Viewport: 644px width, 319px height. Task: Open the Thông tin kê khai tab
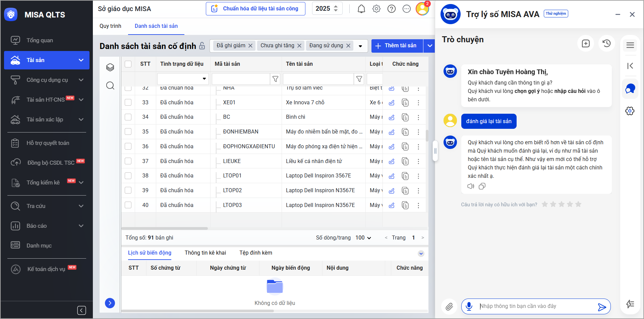[x=205, y=253]
